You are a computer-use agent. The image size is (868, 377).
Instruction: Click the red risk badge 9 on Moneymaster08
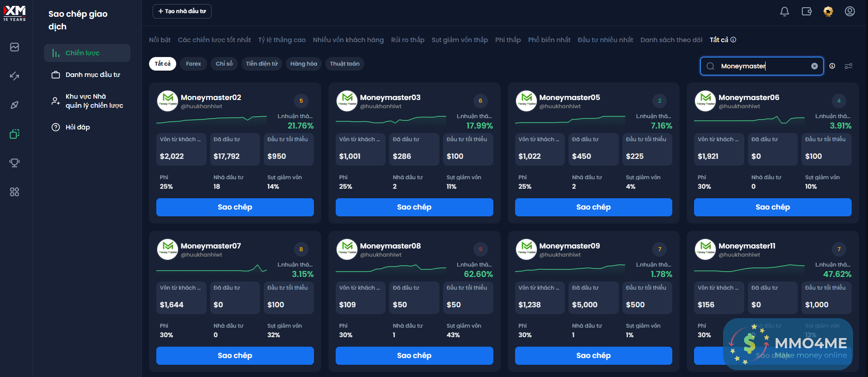pyautogui.click(x=481, y=249)
